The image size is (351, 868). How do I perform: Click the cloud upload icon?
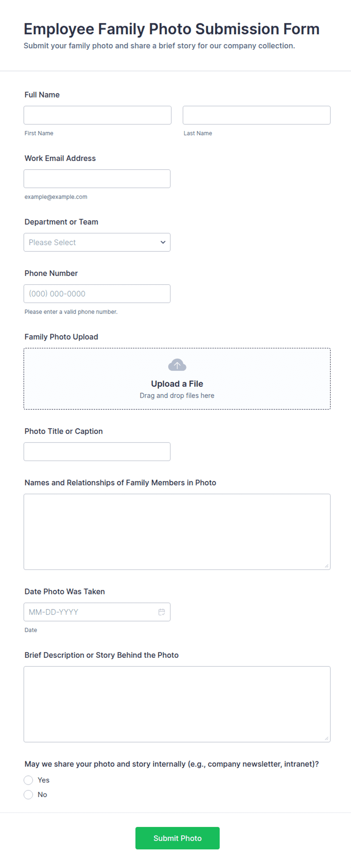click(x=177, y=365)
